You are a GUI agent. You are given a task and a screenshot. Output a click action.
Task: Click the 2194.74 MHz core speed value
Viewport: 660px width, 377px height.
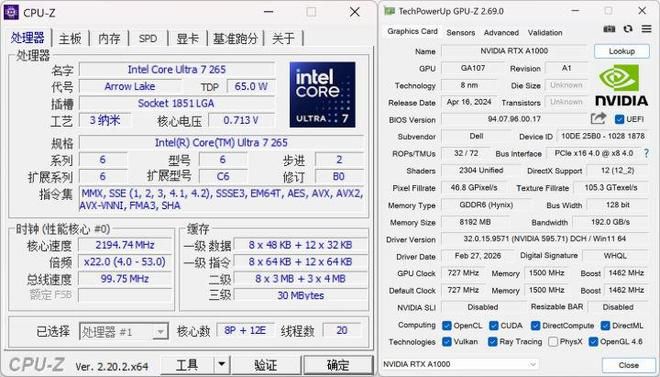[125, 245]
